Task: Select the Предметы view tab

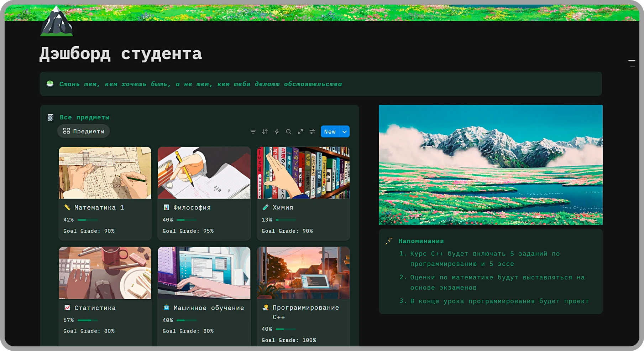Action: click(84, 131)
